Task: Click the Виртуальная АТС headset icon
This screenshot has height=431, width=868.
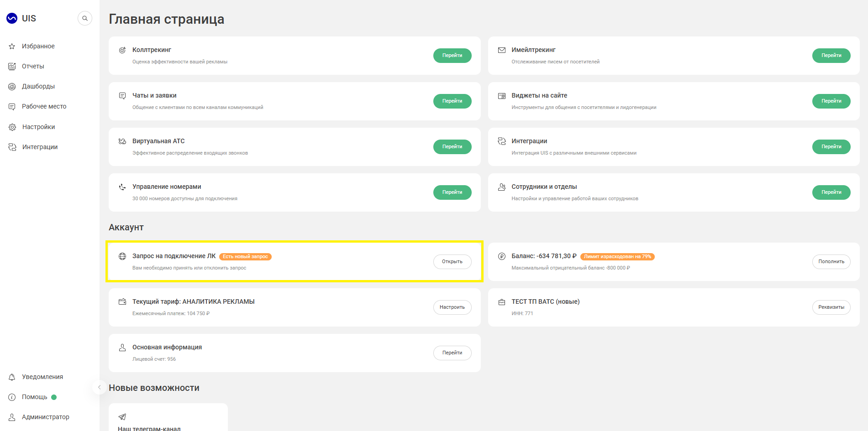Action: pos(122,141)
